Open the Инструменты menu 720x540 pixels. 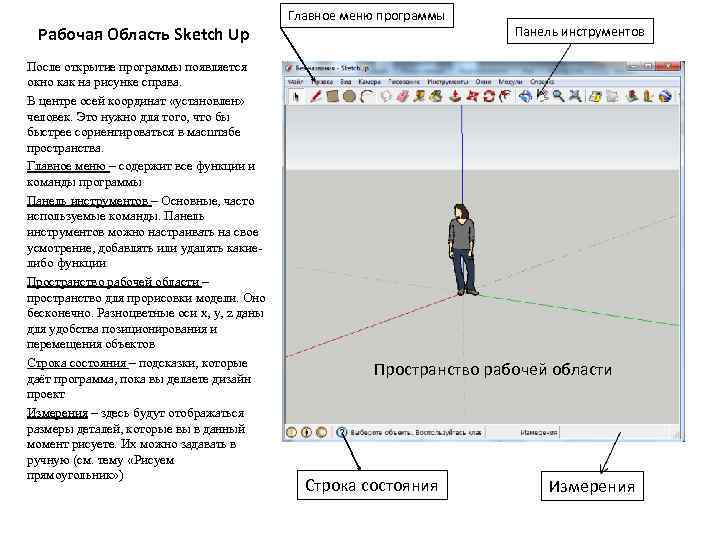[448, 82]
